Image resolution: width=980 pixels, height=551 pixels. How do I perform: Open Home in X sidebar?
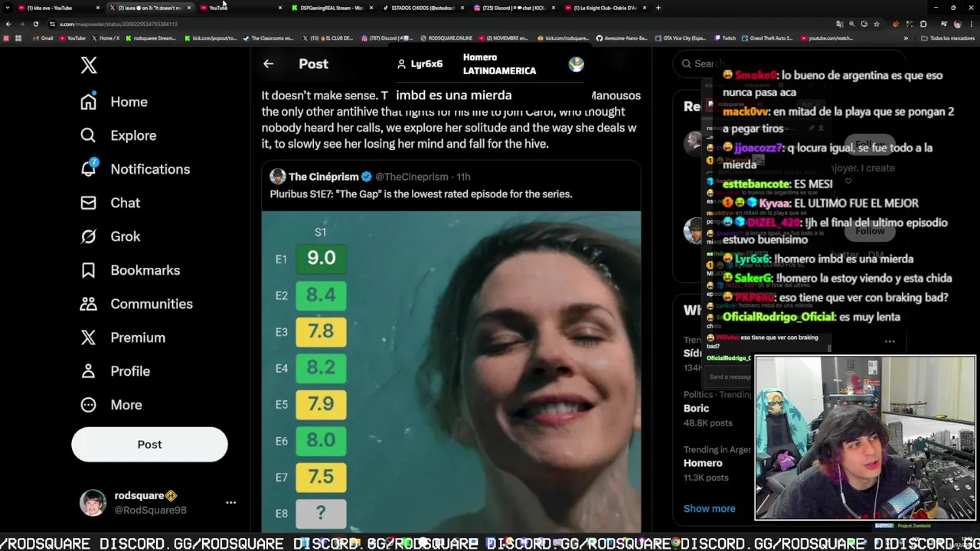114,102
